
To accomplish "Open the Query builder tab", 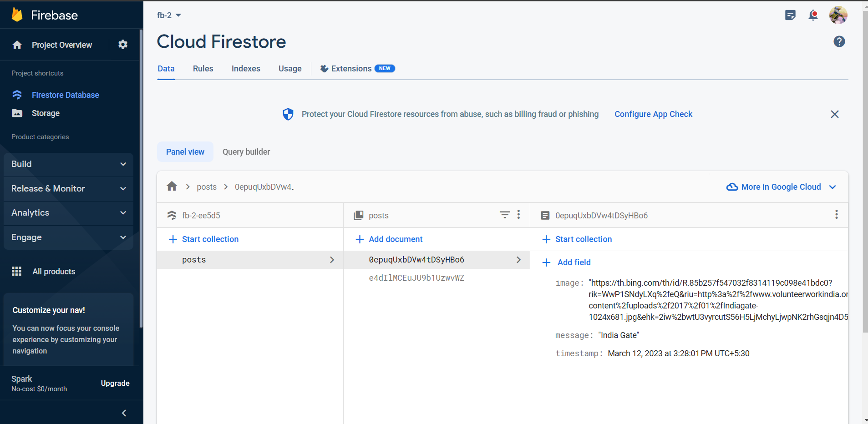I will pyautogui.click(x=246, y=151).
